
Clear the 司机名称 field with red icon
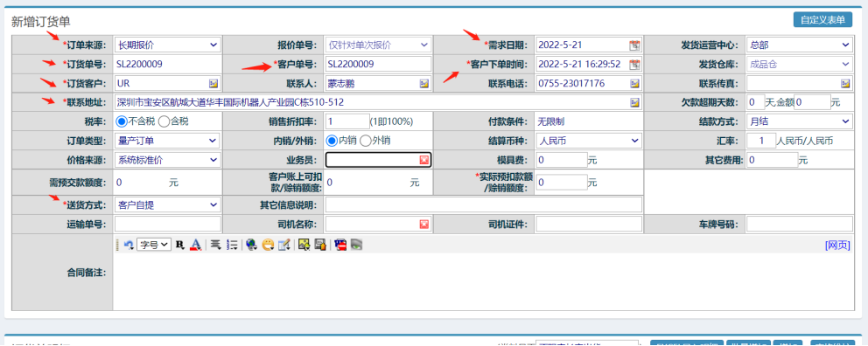pos(424,224)
